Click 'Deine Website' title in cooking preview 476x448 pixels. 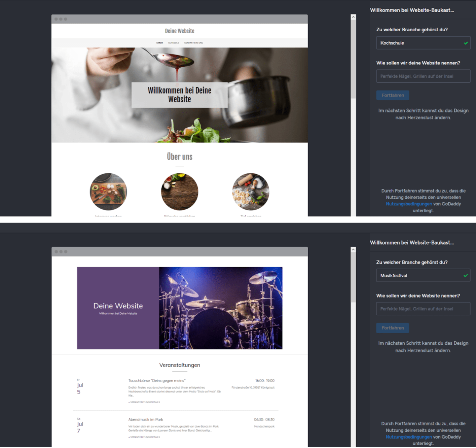(x=180, y=31)
